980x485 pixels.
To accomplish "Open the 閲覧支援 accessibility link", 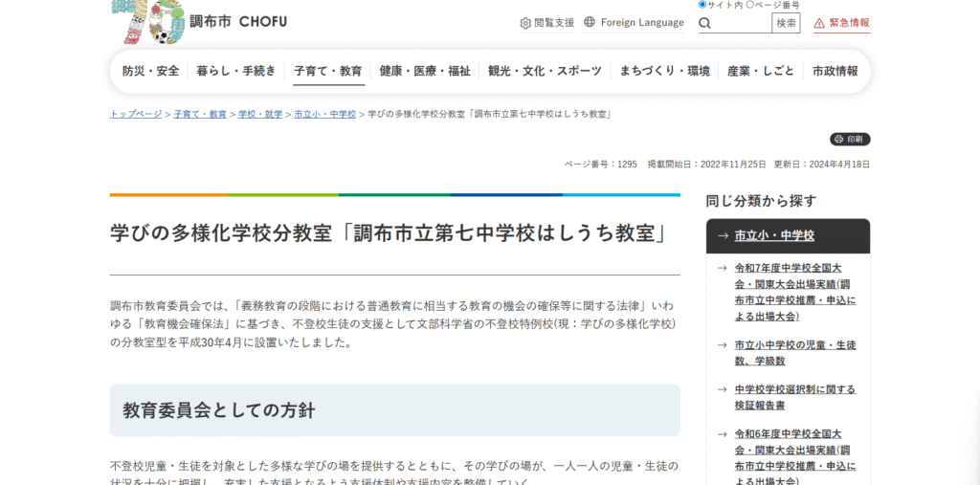I will [x=547, y=23].
